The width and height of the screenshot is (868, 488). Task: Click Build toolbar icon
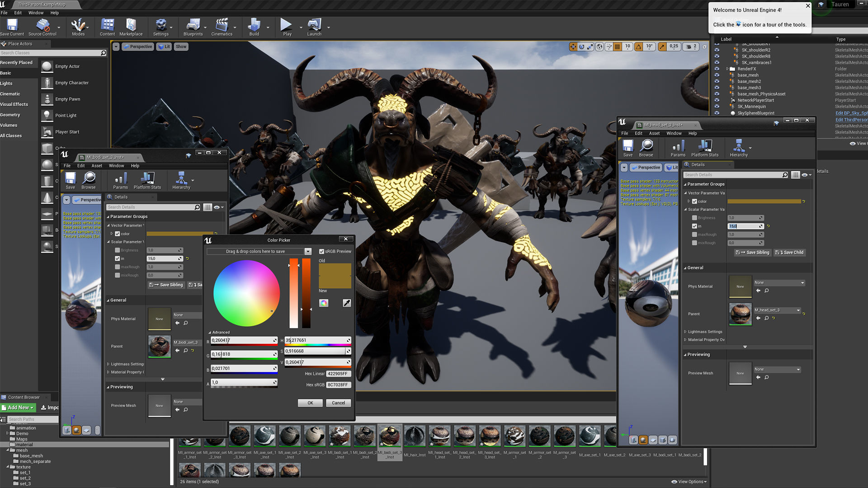[255, 27]
